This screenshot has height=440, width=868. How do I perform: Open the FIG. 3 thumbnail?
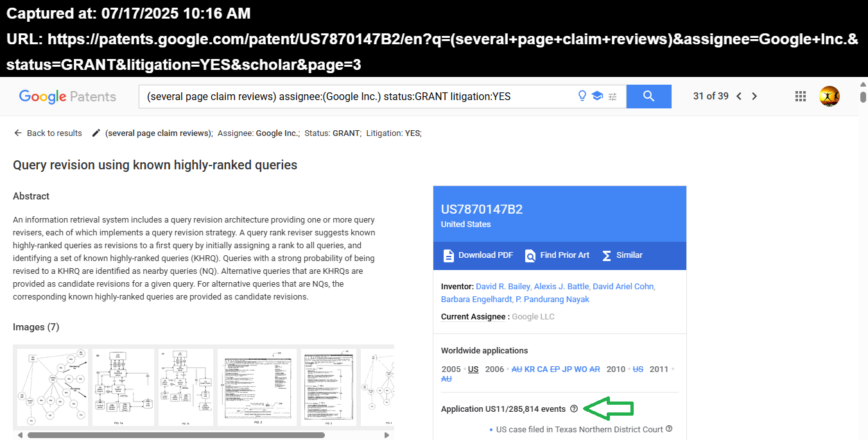pos(329,387)
